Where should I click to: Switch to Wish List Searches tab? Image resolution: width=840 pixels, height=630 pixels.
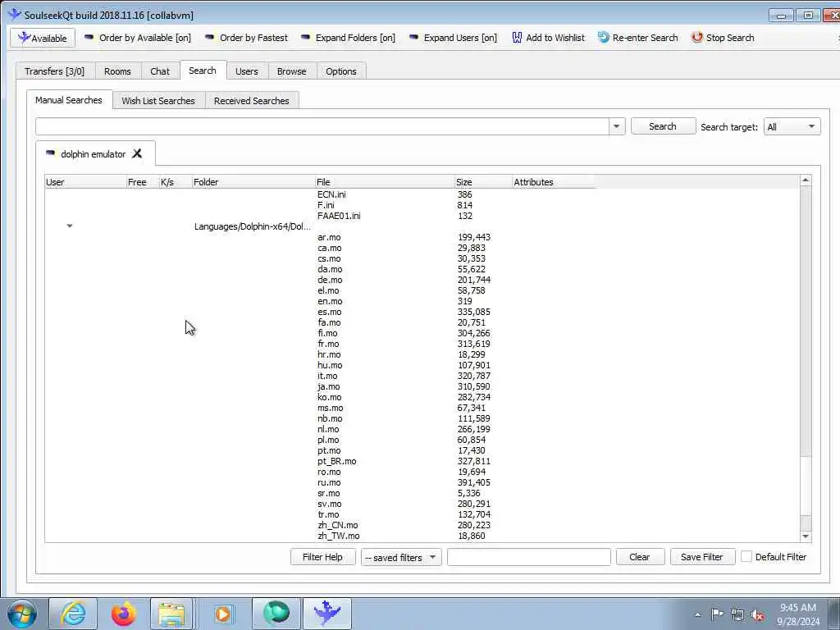tap(158, 101)
